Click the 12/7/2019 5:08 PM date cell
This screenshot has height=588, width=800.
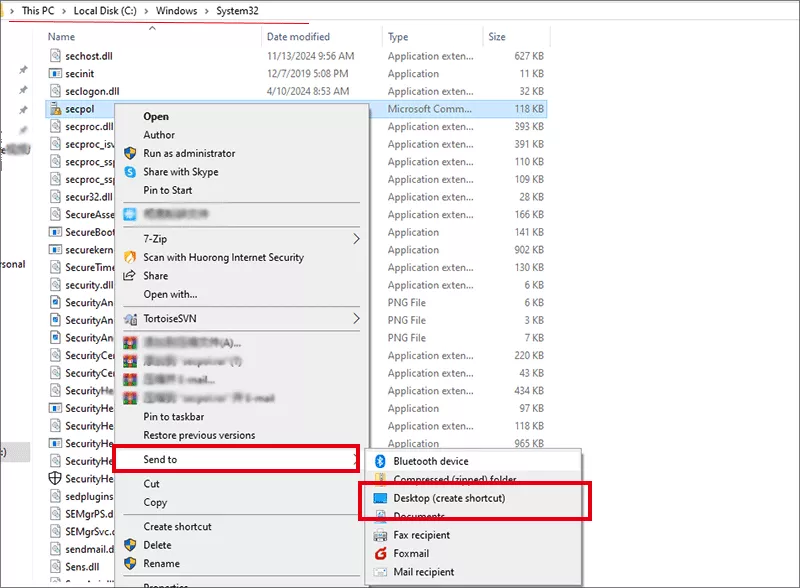[308, 74]
